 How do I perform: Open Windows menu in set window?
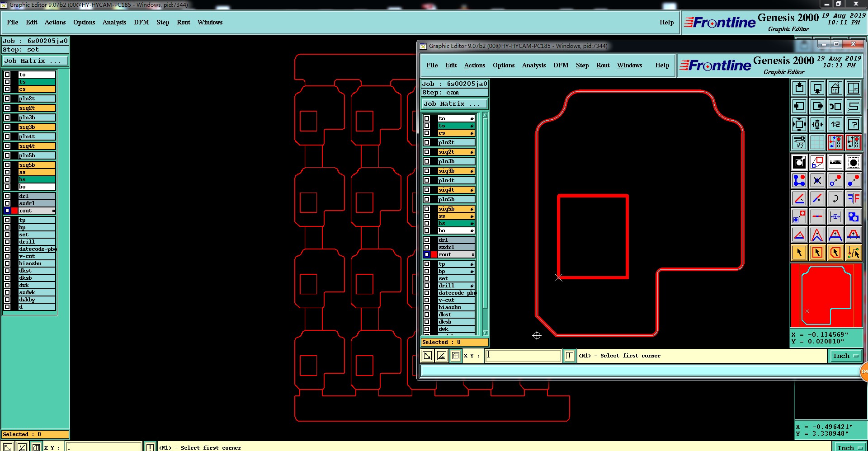[x=210, y=22]
